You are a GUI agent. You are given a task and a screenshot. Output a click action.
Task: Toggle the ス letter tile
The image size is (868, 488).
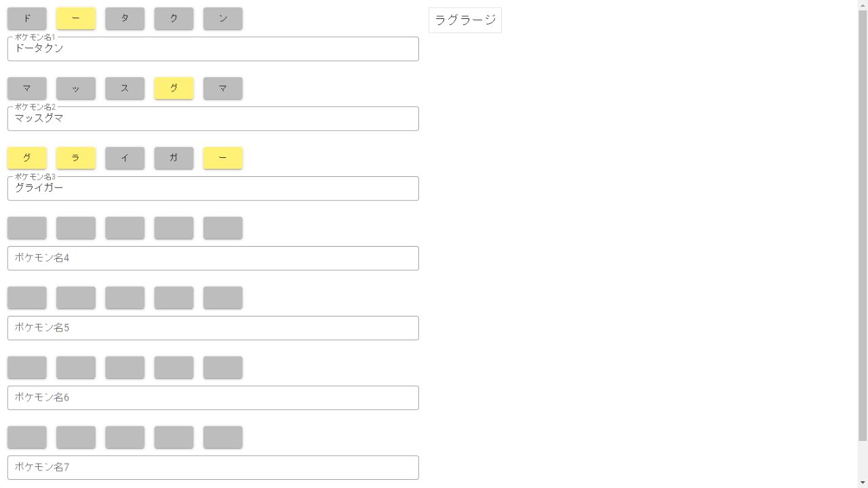click(x=125, y=89)
